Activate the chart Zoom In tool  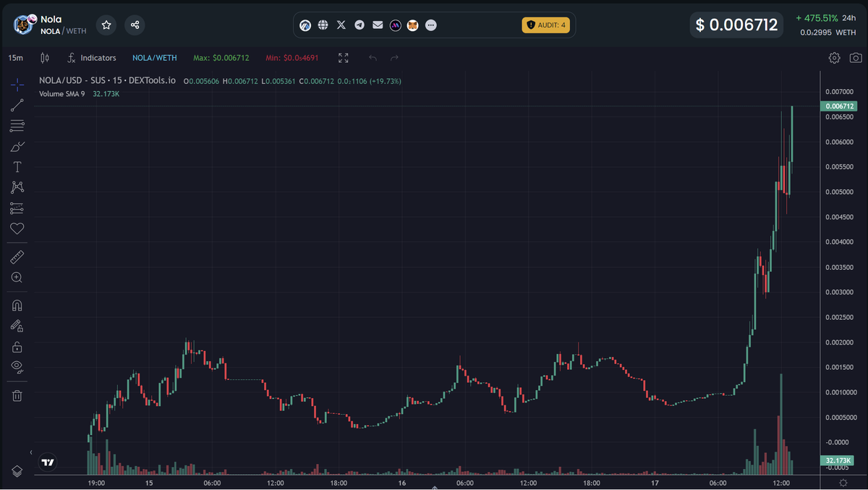pos(17,277)
